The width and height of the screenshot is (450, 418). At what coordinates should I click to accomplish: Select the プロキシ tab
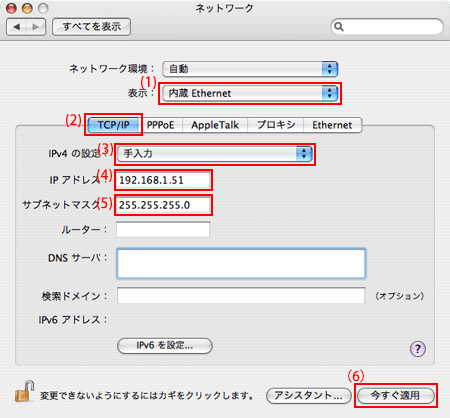(276, 125)
